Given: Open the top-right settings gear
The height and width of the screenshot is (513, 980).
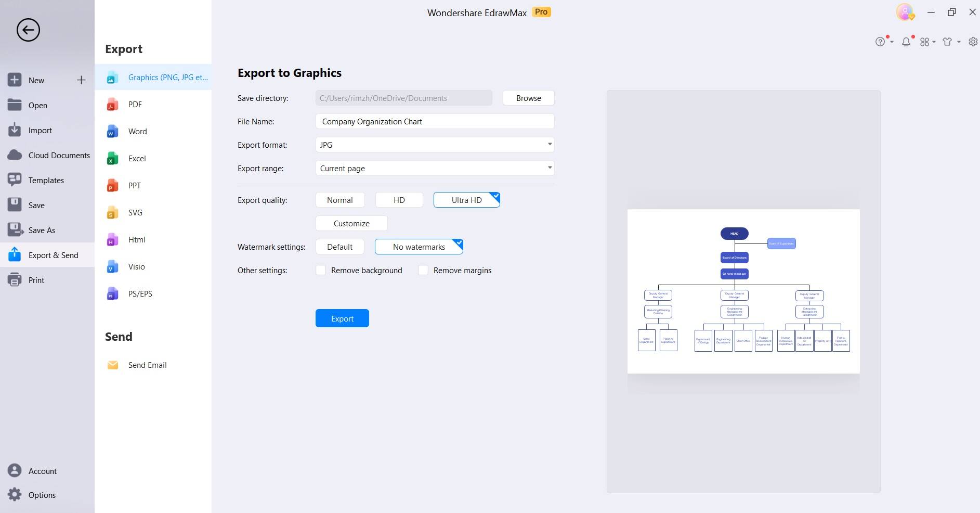Looking at the screenshot, I should pos(973,42).
